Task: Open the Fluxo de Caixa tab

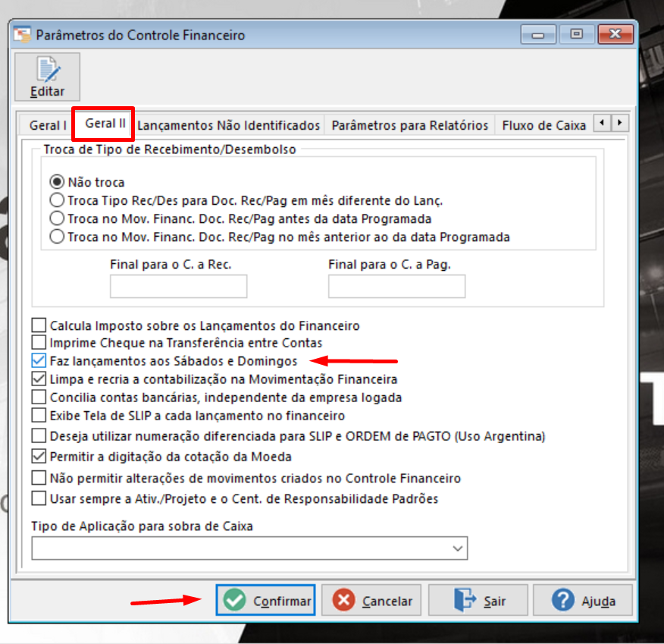Action: [x=543, y=125]
